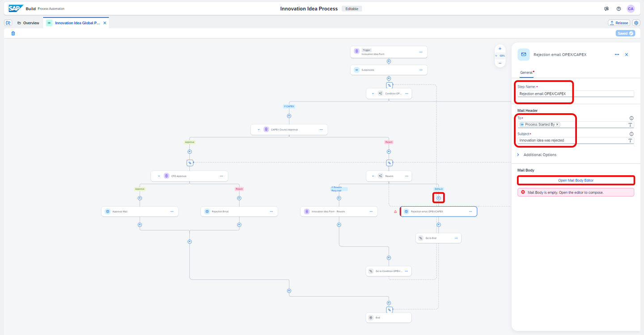Screen dimensions: 644x335
Task: Open Go to End three-dot menu
Action: tap(456, 238)
